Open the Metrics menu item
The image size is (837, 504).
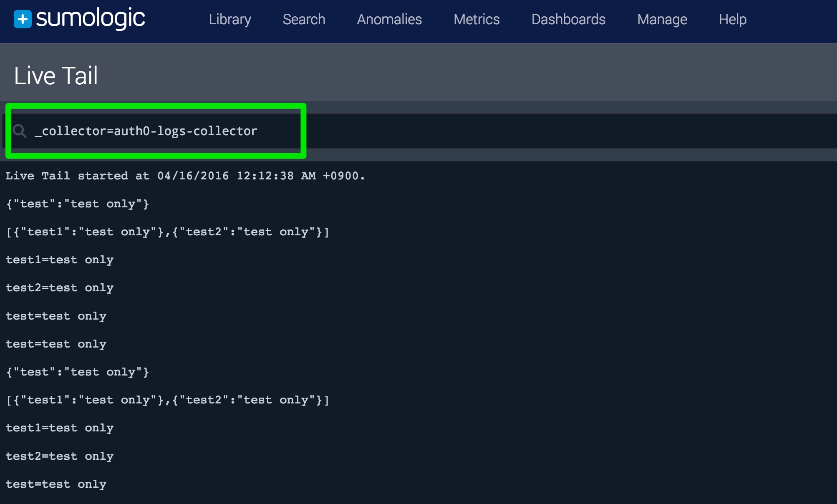coord(476,19)
